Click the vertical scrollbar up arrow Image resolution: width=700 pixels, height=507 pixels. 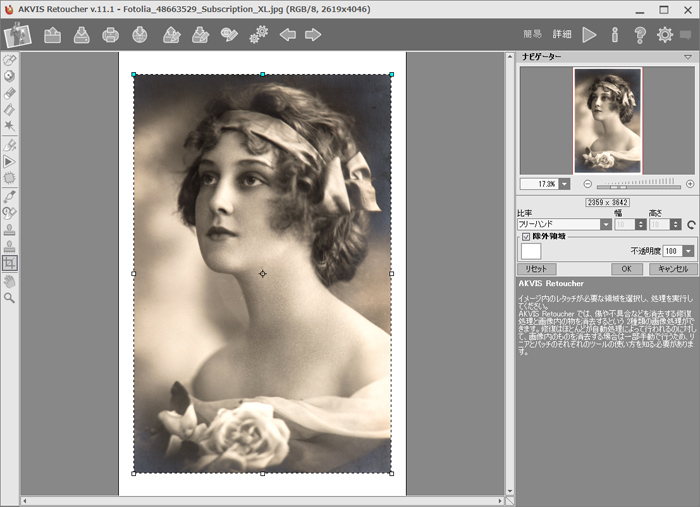point(510,57)
